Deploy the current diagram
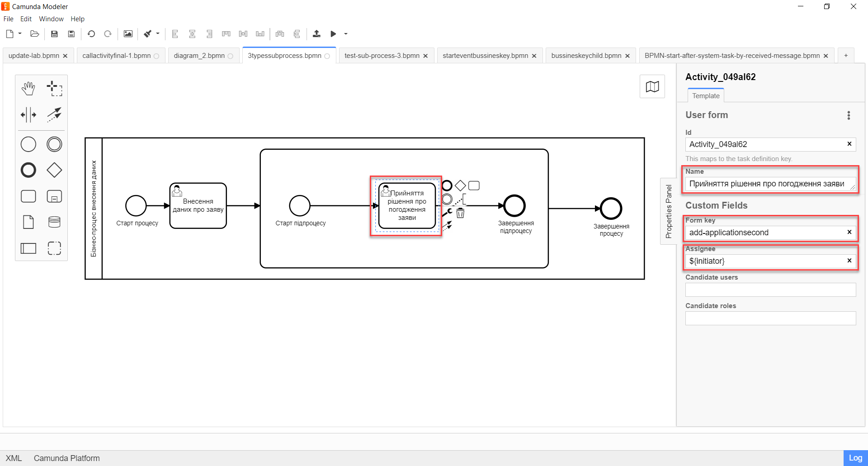Viewport: 868px width, 466px height. [316, 34]
